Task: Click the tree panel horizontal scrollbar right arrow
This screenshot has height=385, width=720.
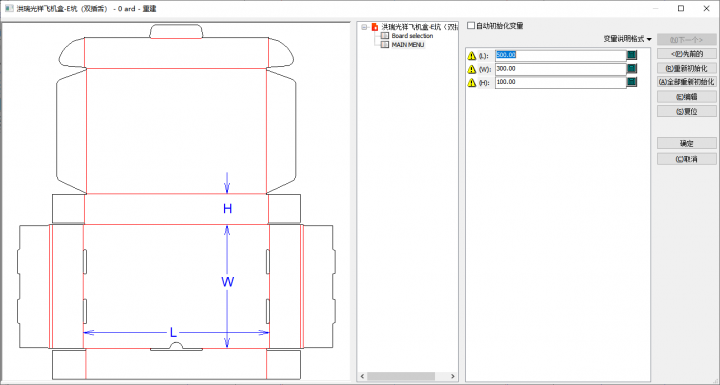Action: pos(452,376)
